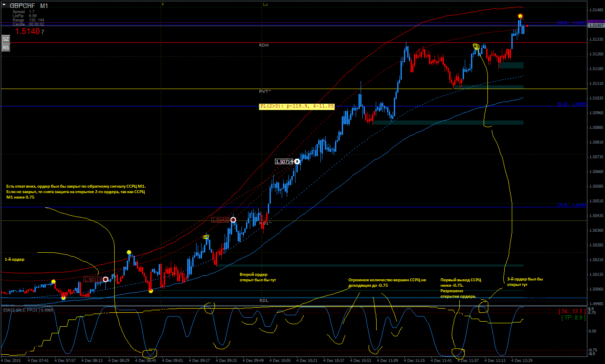This screenshot has height=364, width=605.
Task: Click the burst marker above the 08:29 peak
Action: point(129,252)
